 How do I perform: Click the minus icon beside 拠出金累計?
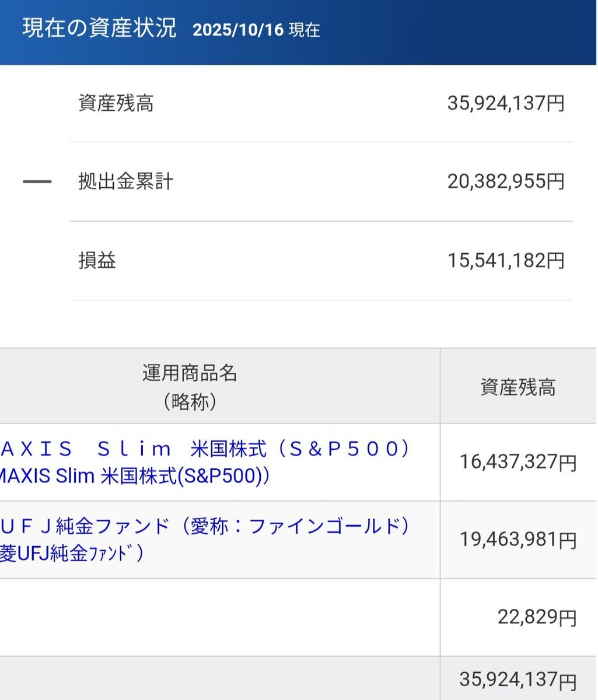click(37, 182)
